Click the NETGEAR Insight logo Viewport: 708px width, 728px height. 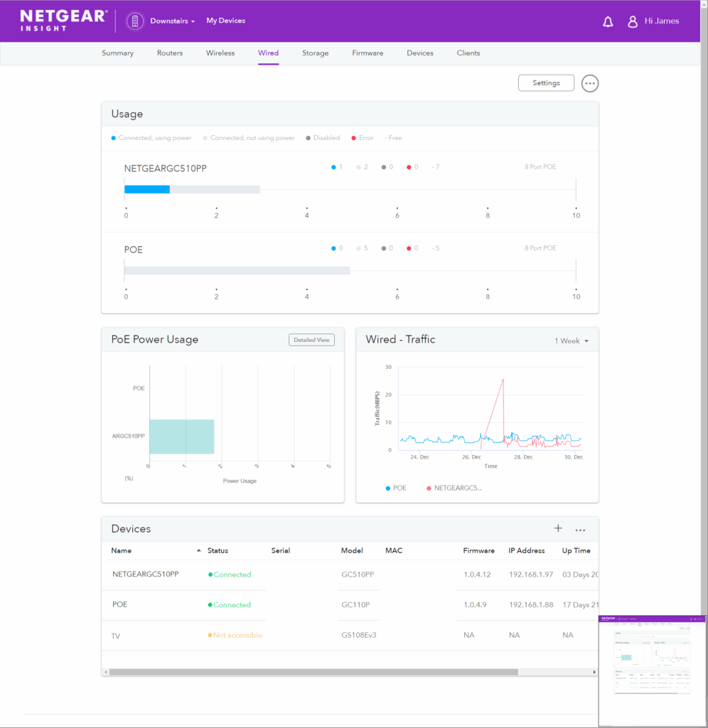[63, 21]
